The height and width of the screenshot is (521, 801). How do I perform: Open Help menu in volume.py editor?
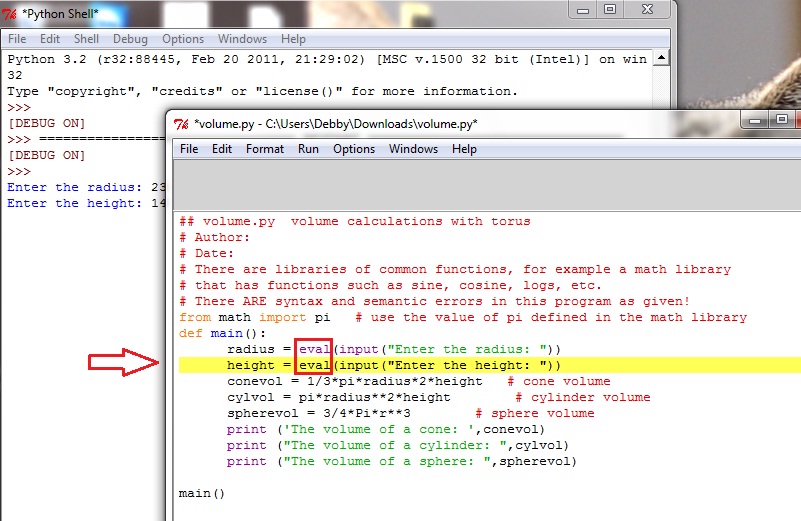464,149
